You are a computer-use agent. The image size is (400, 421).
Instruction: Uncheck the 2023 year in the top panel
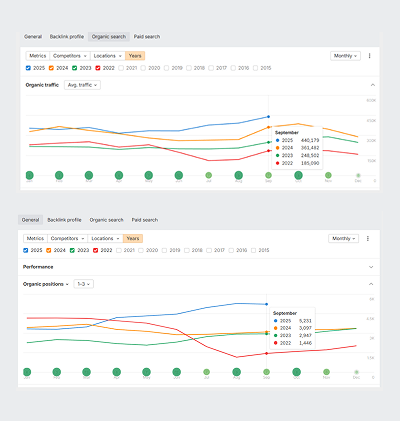75,68
